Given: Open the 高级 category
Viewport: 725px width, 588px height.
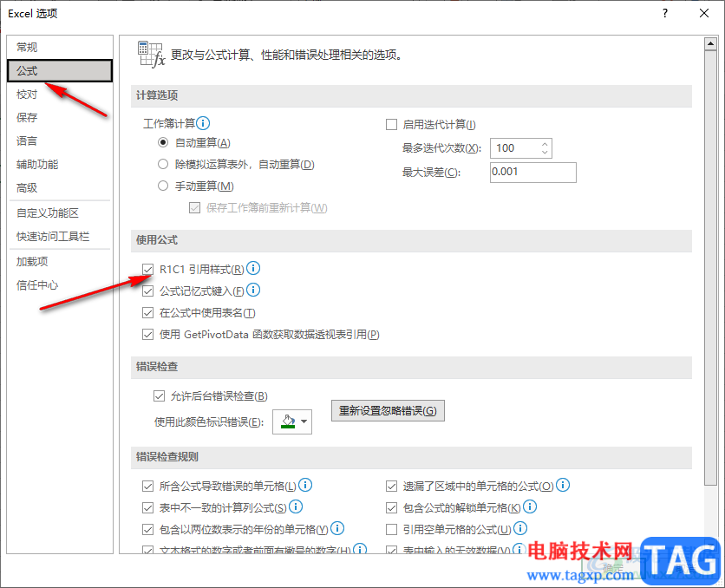Looking at the screenshot, I should (60, 187).
